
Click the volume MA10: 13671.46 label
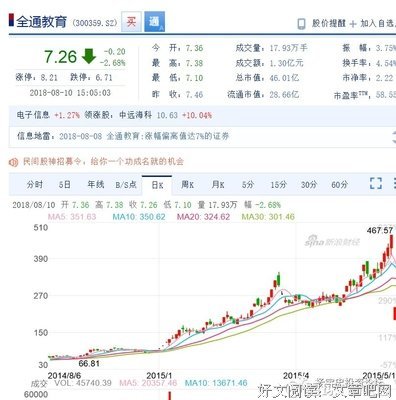[x=216, y=383]
